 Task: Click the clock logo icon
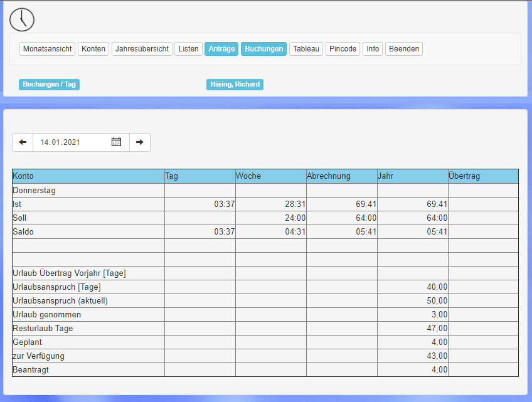(x=22, y=19)
